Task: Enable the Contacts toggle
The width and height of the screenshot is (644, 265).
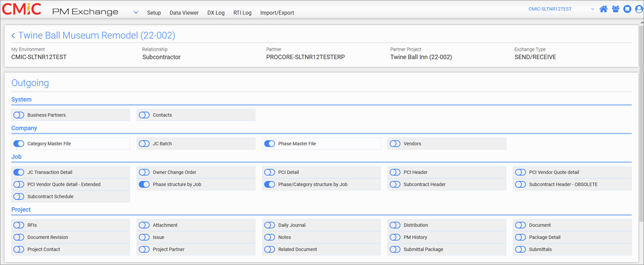Action: tap(144, 115)
